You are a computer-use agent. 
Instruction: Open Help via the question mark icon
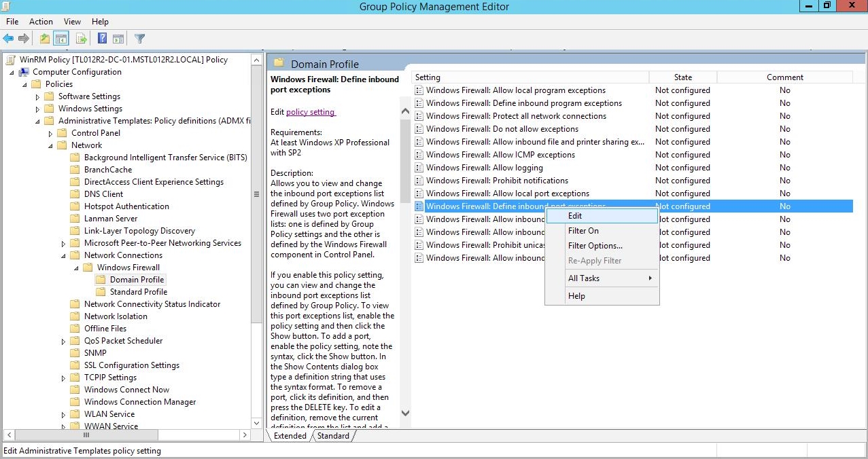point(102,39)
